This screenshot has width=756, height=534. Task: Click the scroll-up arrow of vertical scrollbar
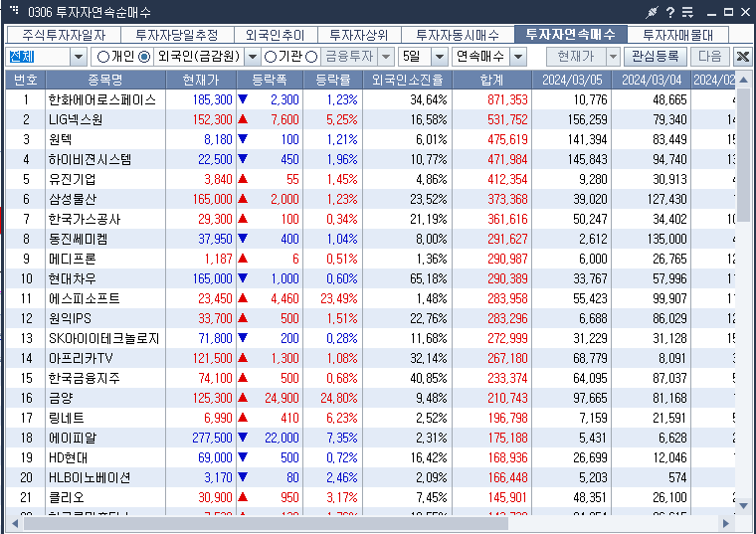(x=743, y=80)
